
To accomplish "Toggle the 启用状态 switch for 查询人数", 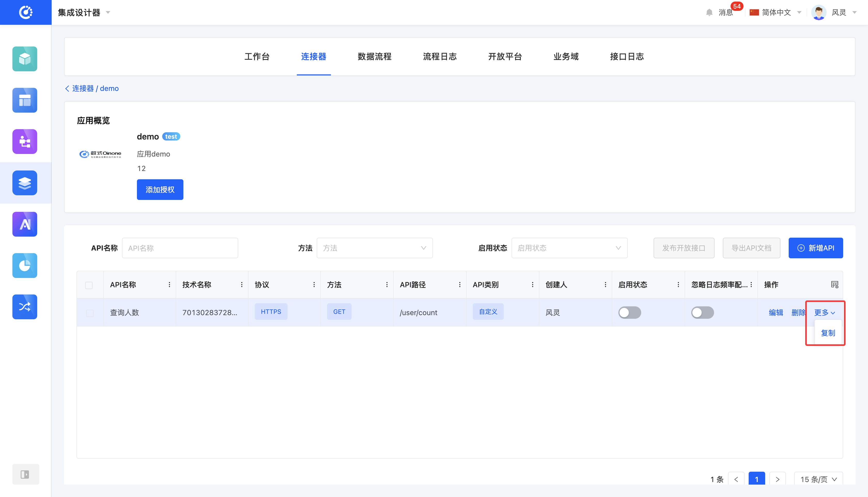I will (629, 312).
